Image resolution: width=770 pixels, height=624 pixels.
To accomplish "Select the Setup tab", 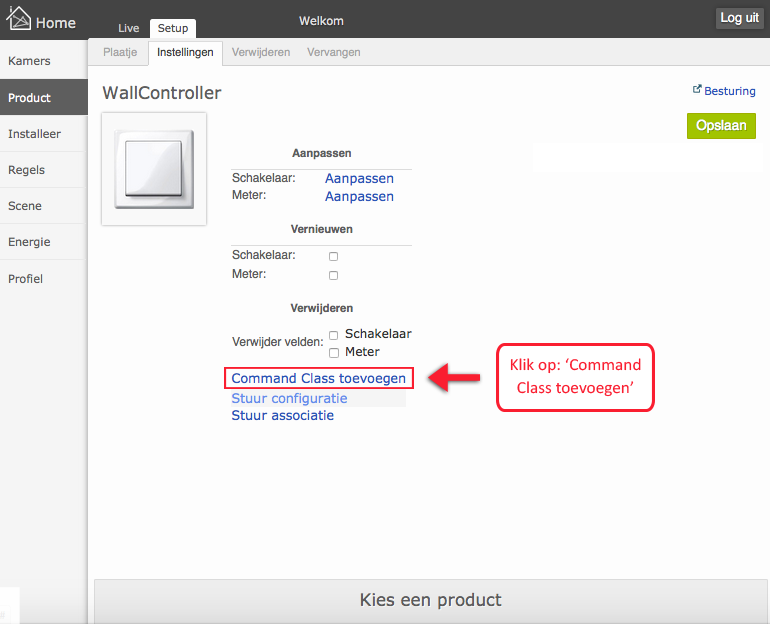I will pos(173,28).
